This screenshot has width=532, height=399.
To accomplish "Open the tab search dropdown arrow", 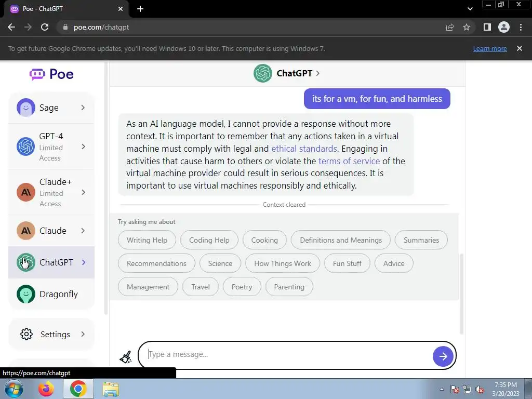I will click(470, 9).
